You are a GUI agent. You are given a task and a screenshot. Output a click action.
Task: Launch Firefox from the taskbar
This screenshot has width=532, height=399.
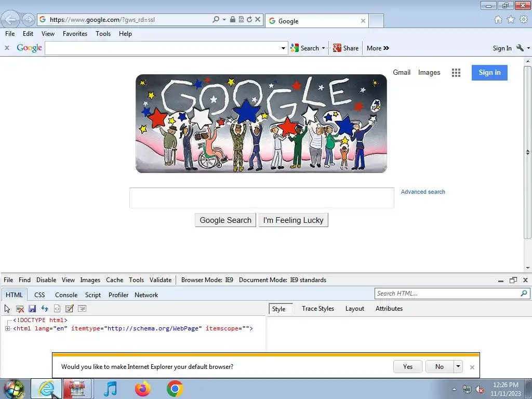tap(142, 389)
